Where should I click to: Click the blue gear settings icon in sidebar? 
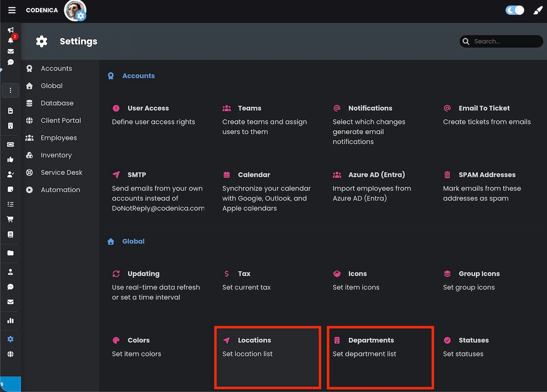pyautogui.click(x=10, y=339)
